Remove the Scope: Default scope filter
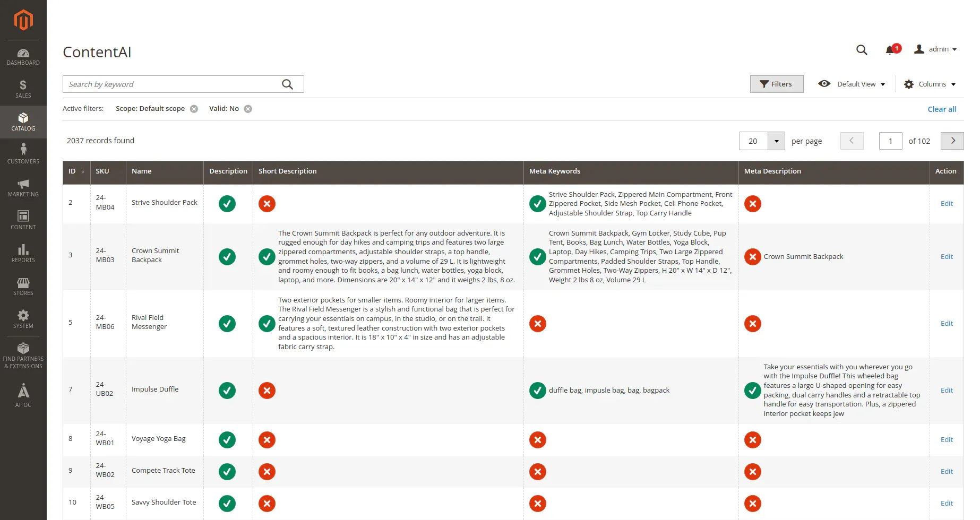 click(194, 109)
